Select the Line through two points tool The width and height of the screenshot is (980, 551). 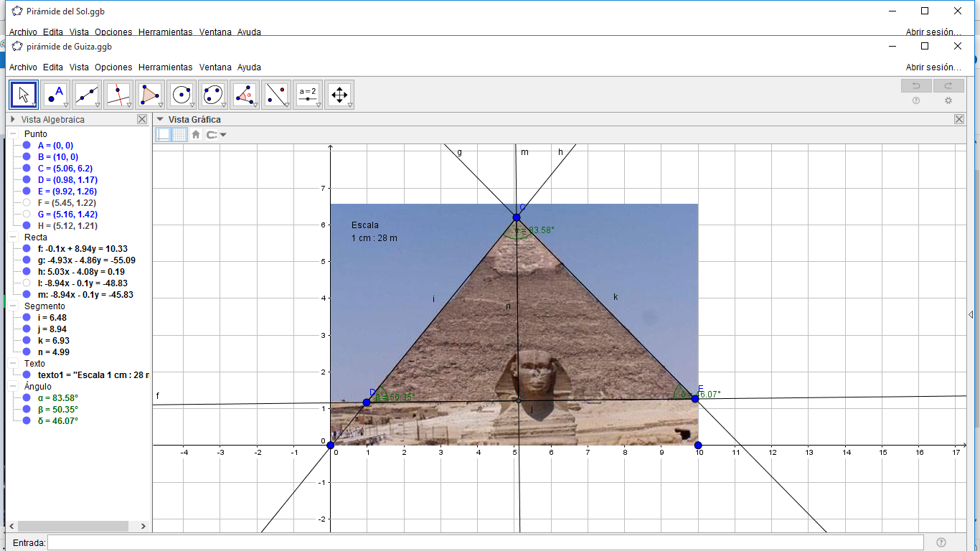point(87,94)
